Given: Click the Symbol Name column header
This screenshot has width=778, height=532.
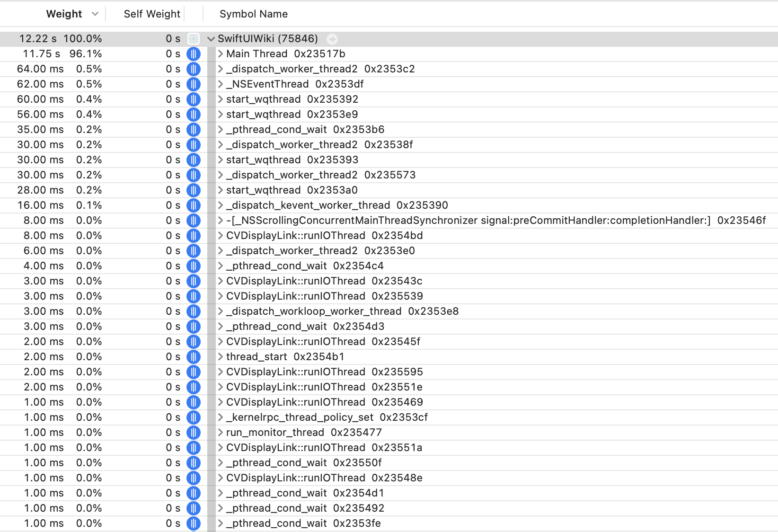Looking at the screenshot, I should [x=253, y=14].
